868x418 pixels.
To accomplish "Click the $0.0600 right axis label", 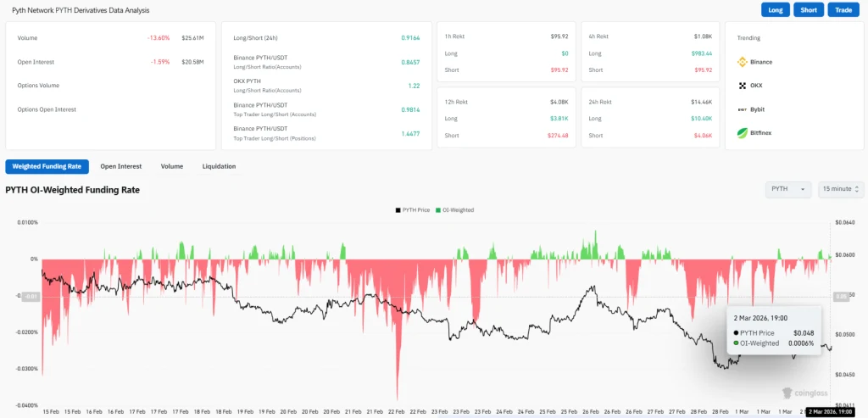I will [845, 254].
